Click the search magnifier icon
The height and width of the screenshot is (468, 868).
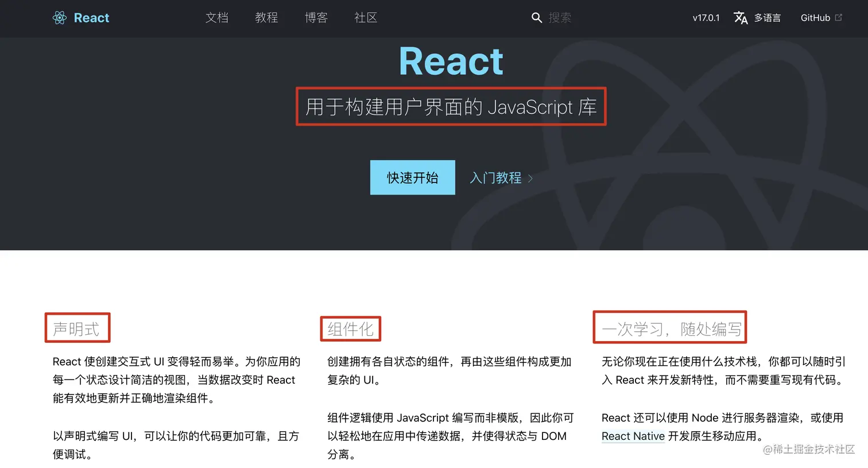pyautogui.click(x=537, y=18)
